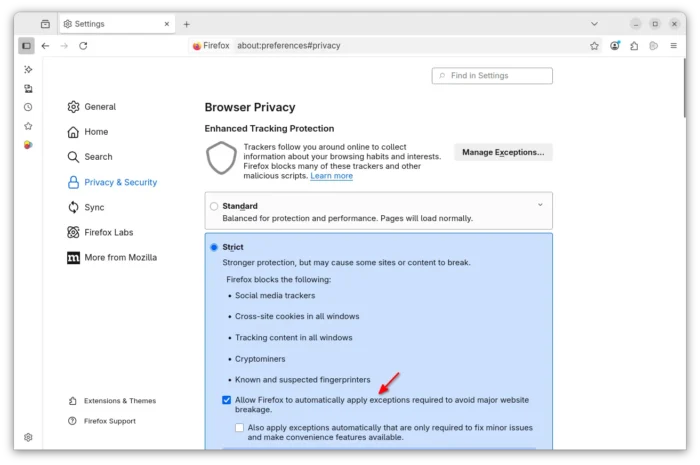This screenshot has height=465, width=700.
Task: Follow the Learn more link
Action: (331, 176)
